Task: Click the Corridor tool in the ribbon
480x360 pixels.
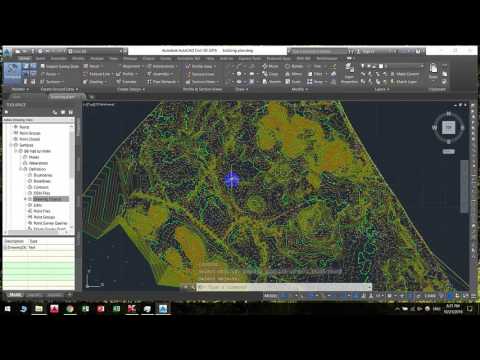Action: 127,82
